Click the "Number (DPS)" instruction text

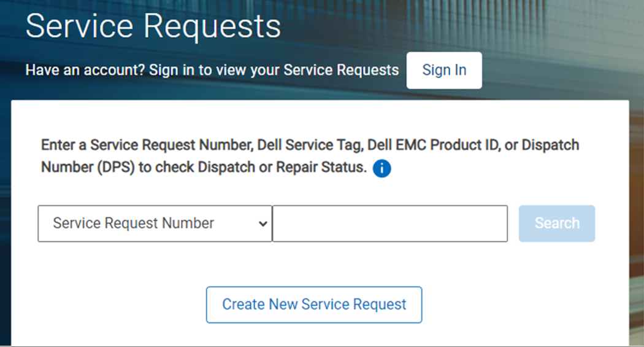tap(87, 167)
